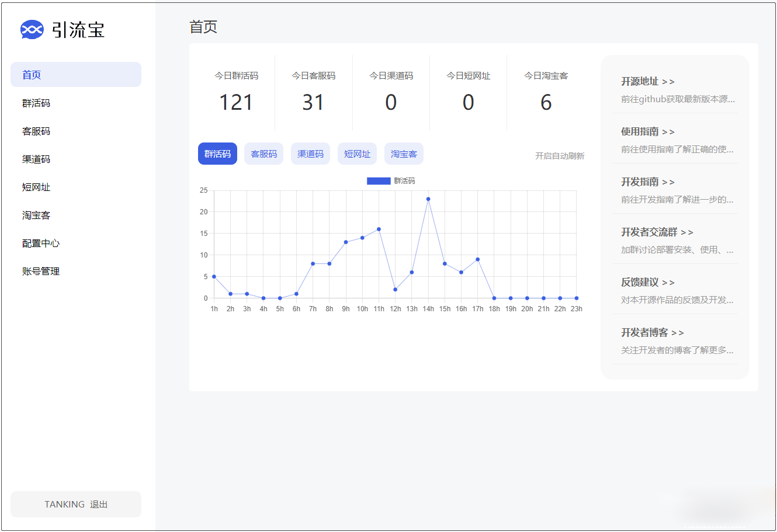Open 配置中心 in the sidebar

[x=41, y=244]
